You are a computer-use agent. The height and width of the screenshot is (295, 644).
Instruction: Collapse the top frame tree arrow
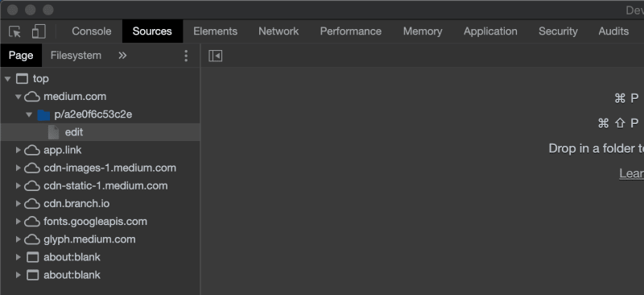(7, 78)
